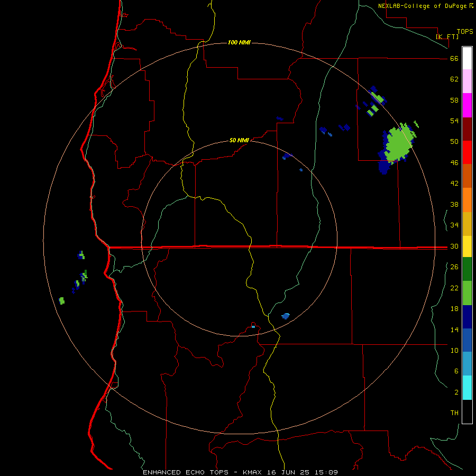Image resolution: width=476 pixels, height=476 pixels.
Task: Click the orange 38-42 kft legend swatch
Action: (x=467, y=200)
